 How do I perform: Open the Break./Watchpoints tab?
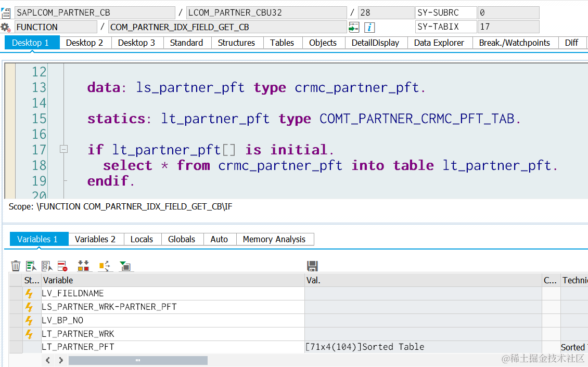(x=515, y=43)
